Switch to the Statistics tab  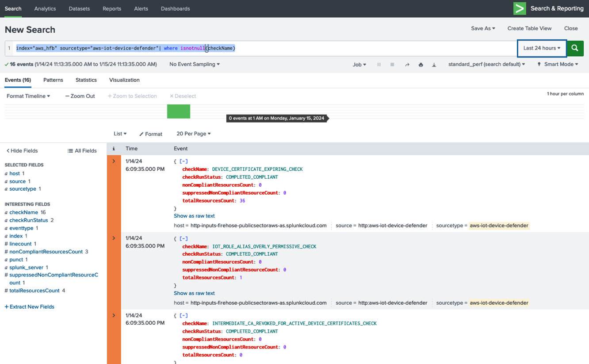[x=86, y=80]
